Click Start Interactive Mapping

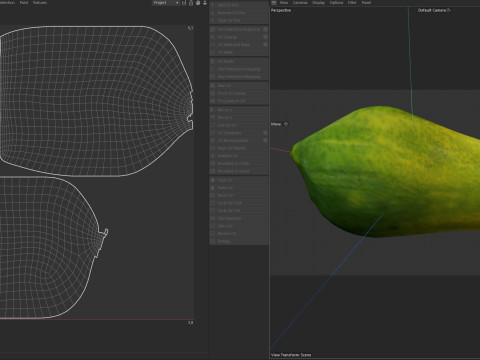click(x=239, y=69)
